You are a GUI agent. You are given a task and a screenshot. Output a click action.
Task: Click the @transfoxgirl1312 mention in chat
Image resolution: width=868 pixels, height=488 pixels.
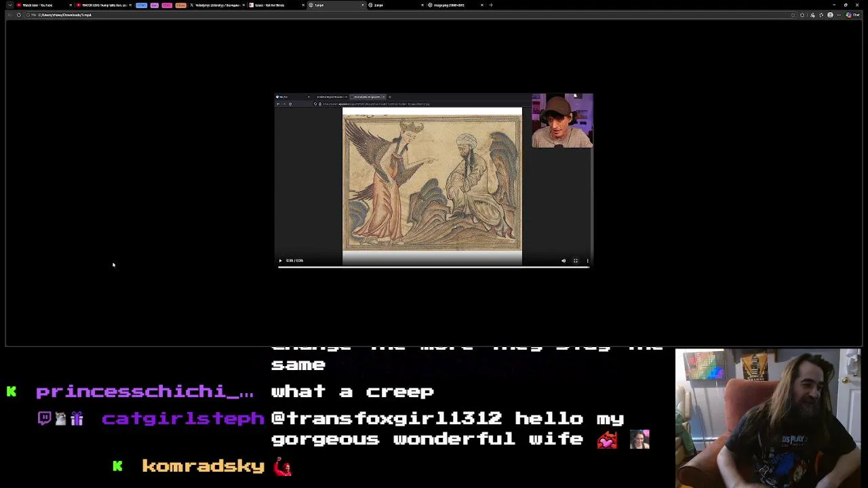387,418
